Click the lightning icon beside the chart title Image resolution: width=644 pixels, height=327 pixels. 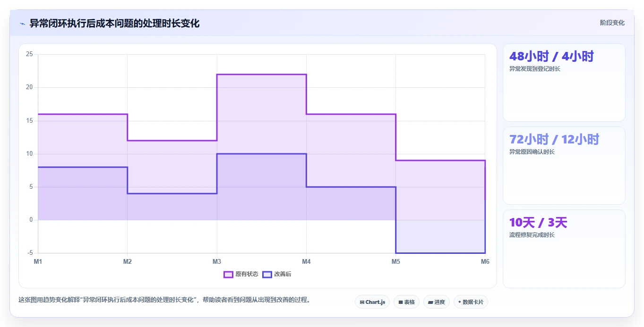[x=22, y=24]
